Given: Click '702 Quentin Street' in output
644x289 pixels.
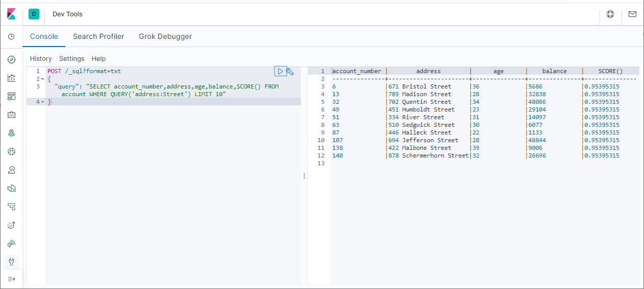Looking at the screenshot, I should coord(420,102).
